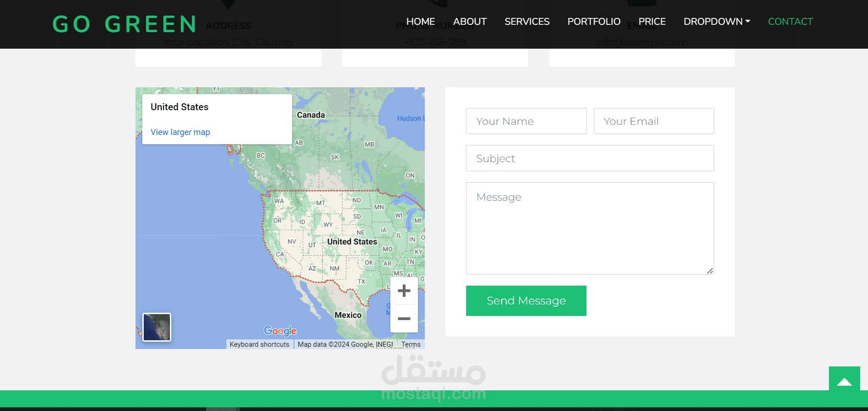Open map Keyboard shortcuts
Viewport: 868px width, 411px height.
(259, 344)
